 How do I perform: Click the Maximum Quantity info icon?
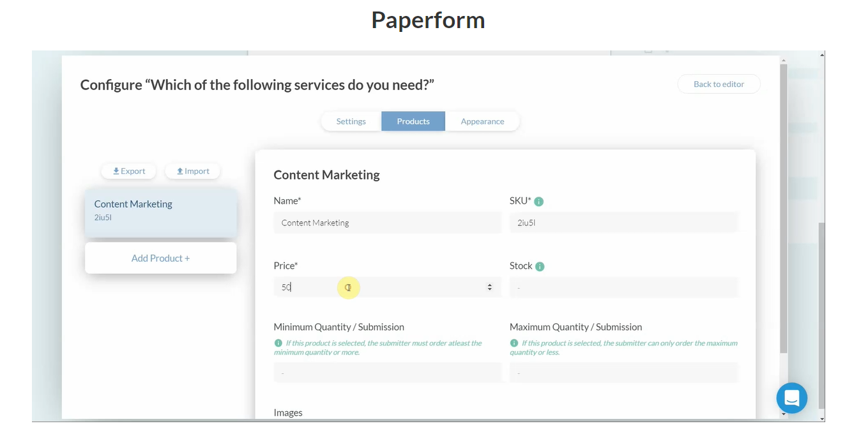coord(514,343)
